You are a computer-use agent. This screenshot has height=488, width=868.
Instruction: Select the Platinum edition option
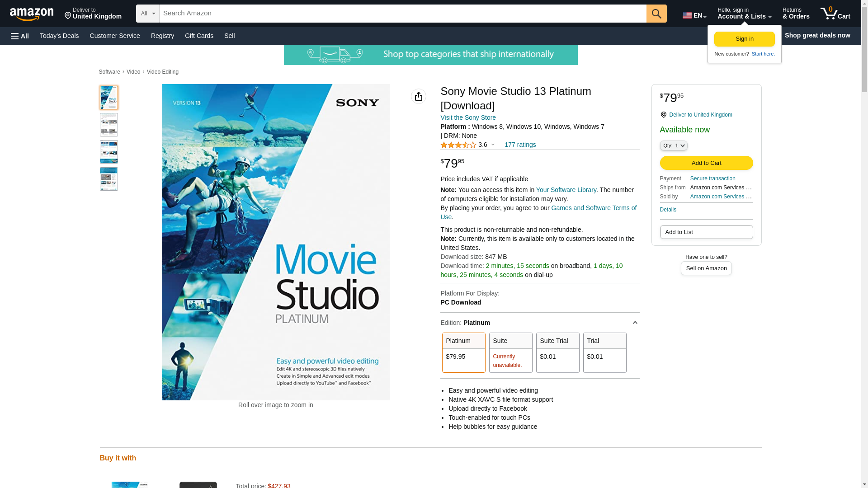pos(463,352)
